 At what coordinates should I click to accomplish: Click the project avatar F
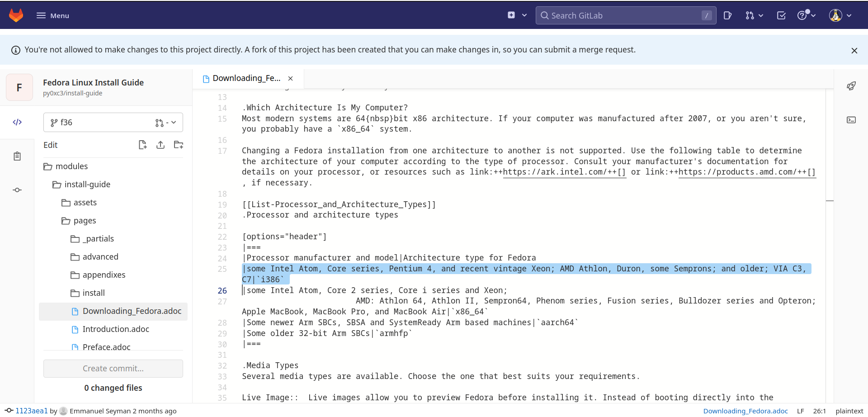(19, 87)
